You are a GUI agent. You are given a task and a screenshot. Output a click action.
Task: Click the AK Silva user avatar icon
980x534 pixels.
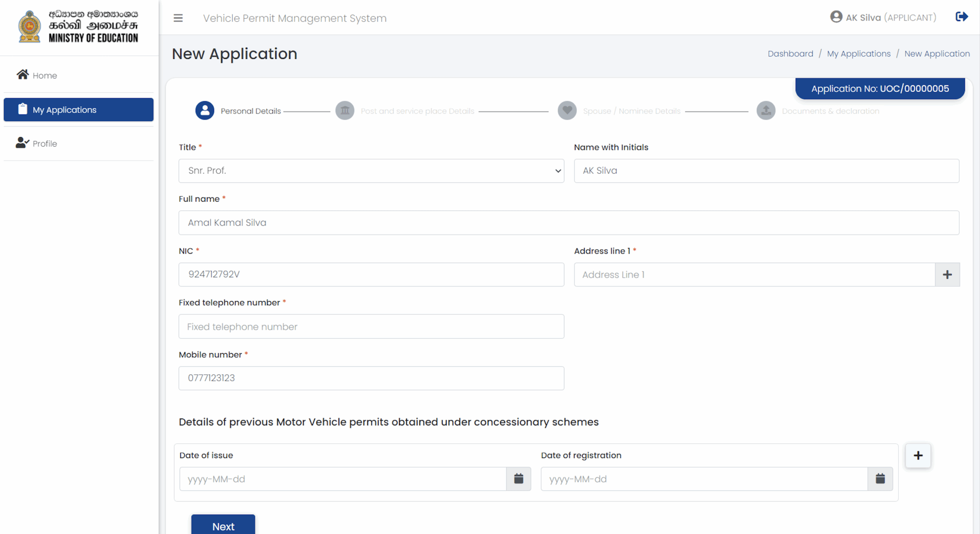click(x=836, y=17)
